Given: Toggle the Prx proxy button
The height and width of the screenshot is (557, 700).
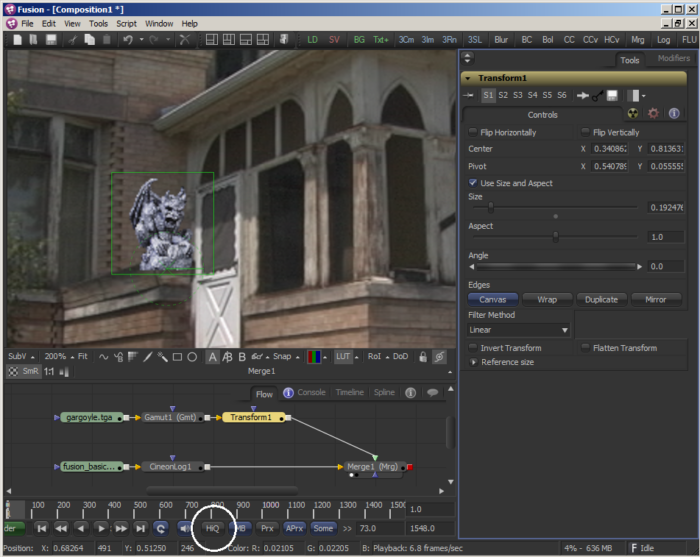Looking at the screenshot, I should click(x=267, y=528).
